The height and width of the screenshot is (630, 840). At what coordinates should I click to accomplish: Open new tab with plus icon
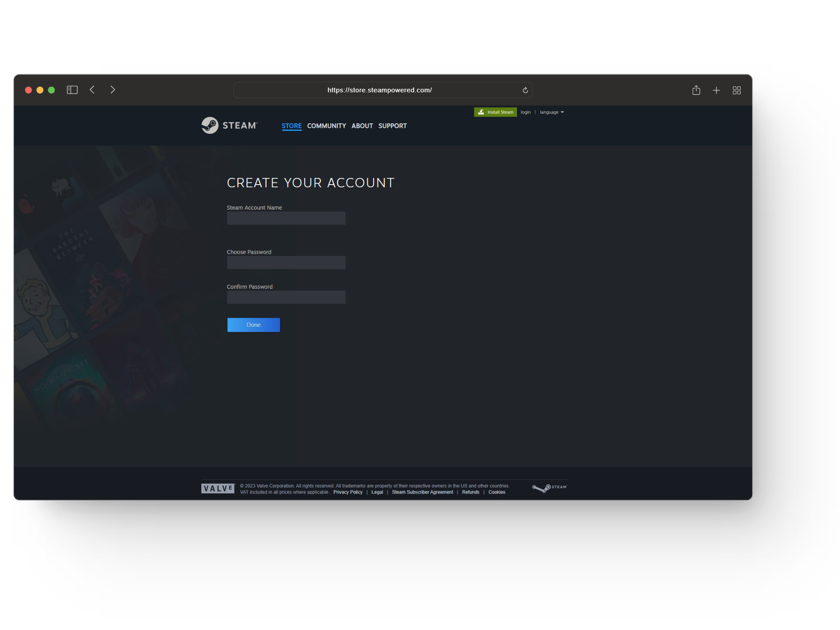[x=716, y=90]
